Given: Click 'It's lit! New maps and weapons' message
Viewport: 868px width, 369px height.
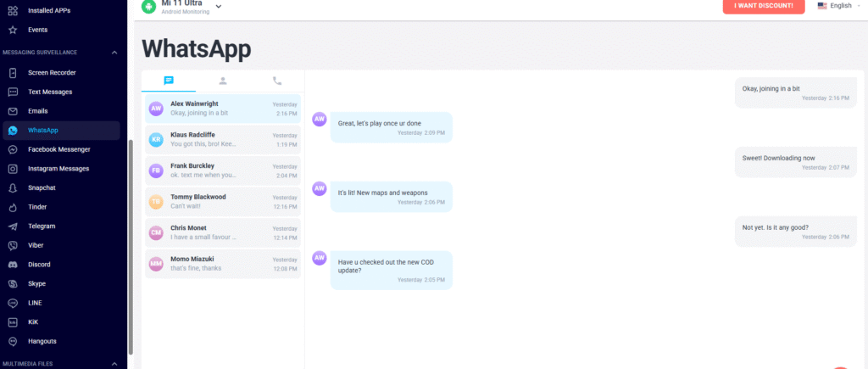Looking at the screenshot, I should (x=392, y=197).
